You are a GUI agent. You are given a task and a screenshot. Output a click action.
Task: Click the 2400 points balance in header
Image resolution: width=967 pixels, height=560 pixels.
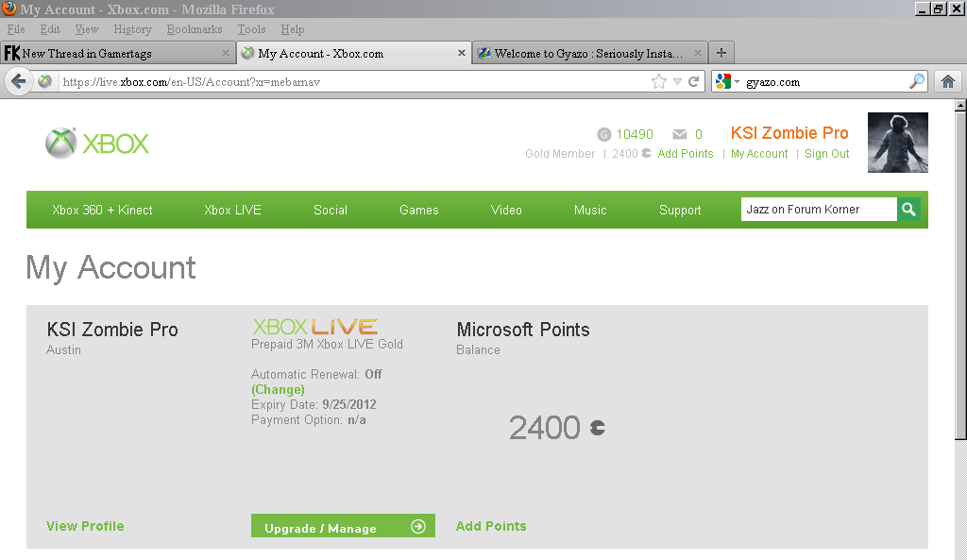pyautogui.click(x=631, y=154)
